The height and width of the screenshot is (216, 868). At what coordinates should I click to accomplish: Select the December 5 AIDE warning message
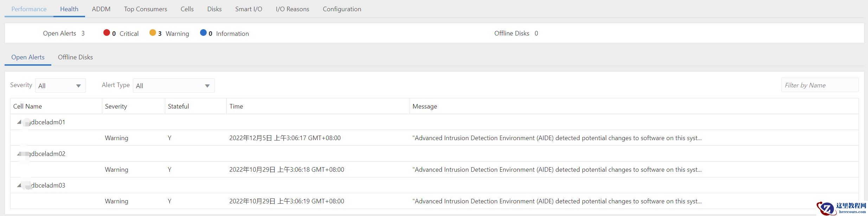point(557,138)
